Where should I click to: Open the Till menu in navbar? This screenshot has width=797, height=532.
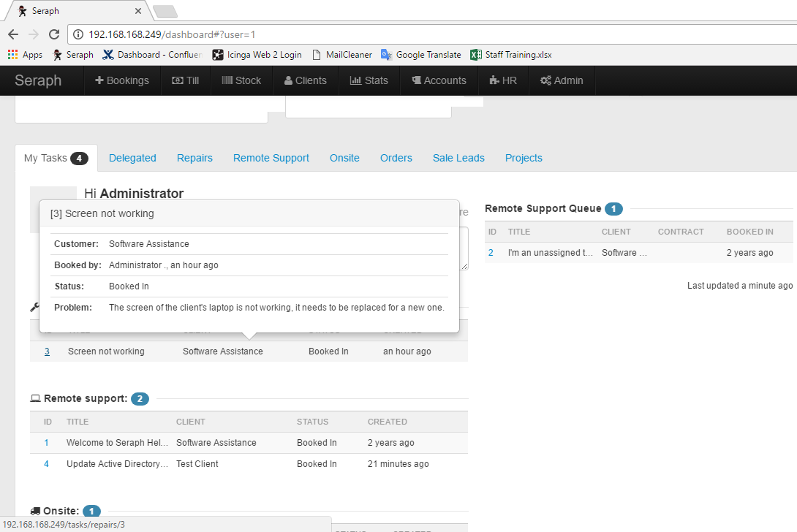(185, 80)
